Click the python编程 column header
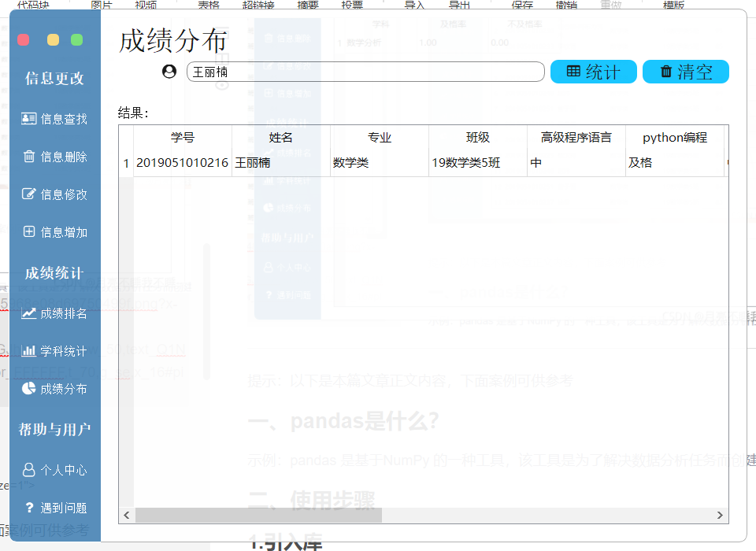 point(675,138)
